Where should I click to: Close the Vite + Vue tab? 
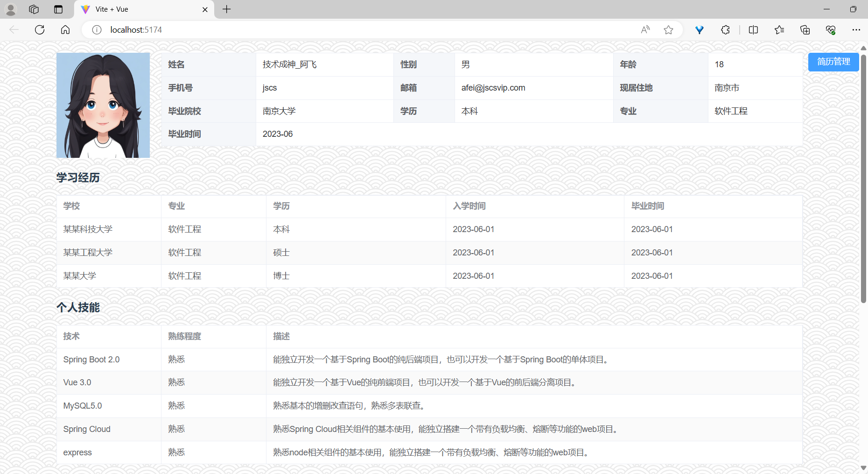click(x=205, y=9)
